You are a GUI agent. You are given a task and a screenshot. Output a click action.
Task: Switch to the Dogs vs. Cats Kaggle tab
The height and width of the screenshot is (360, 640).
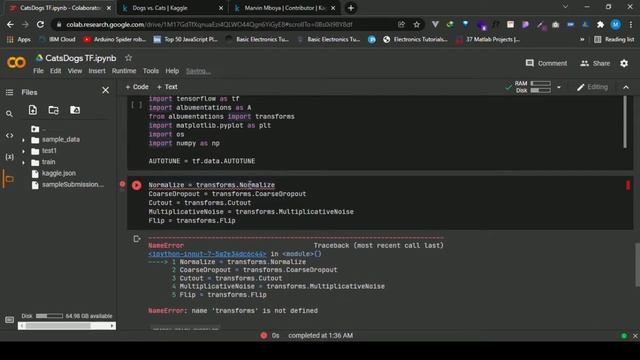click(x=171, y=8)
